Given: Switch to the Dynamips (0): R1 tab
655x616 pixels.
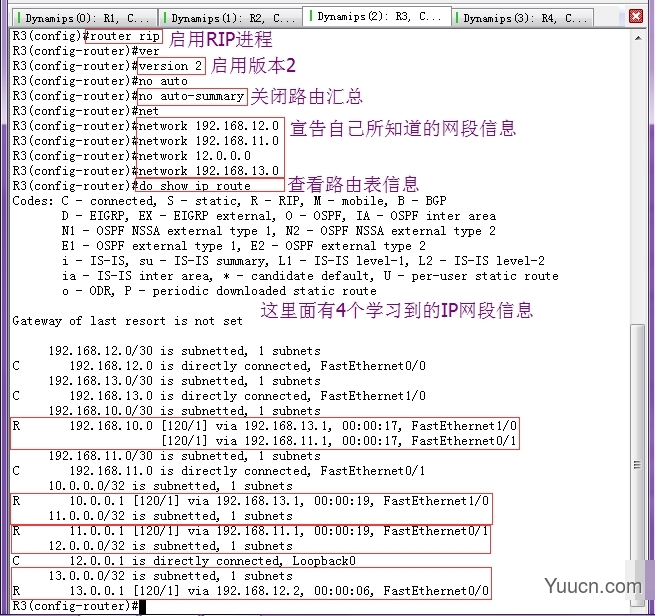Looking at the screenshot, I should pyautogui.click(x=84, y=18).
